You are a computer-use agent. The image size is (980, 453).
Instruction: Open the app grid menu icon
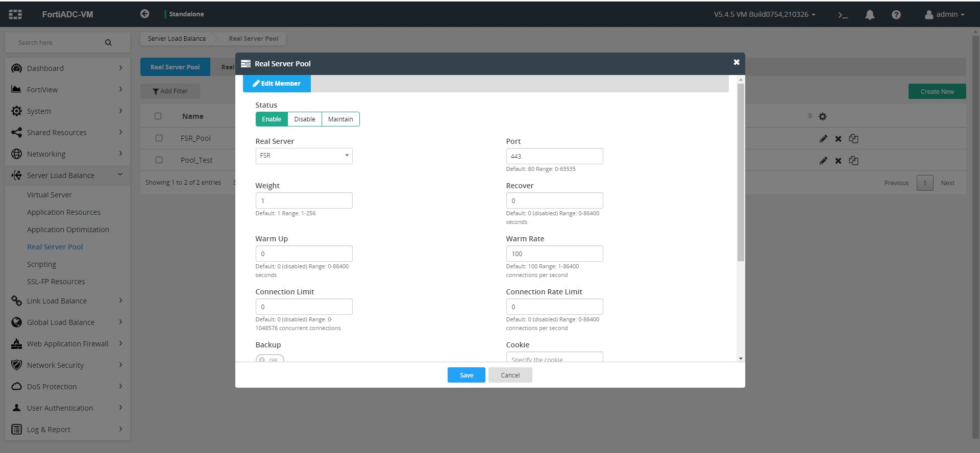pyautogui.click(x=15, y=14)
